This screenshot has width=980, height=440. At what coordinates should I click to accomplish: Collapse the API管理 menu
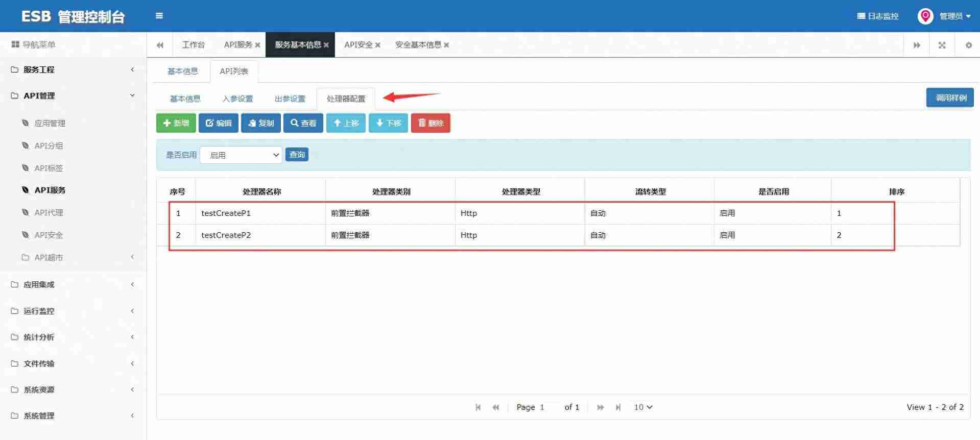[73, 95]
